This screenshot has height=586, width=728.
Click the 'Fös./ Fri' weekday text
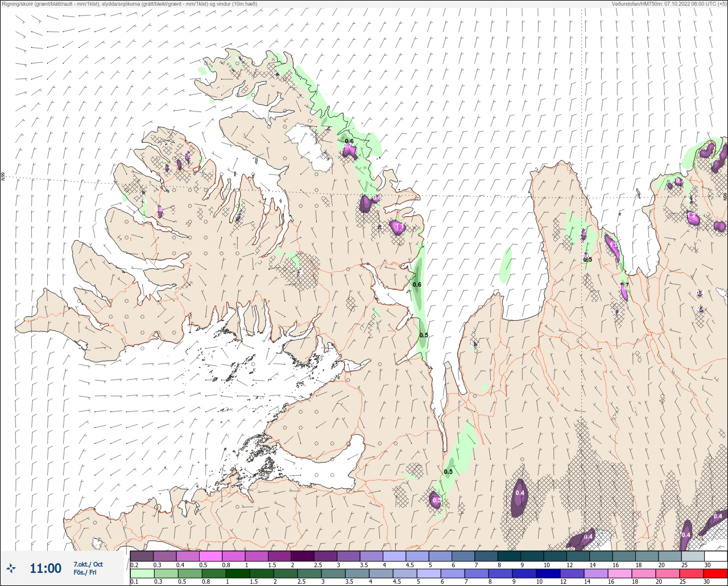85,572
